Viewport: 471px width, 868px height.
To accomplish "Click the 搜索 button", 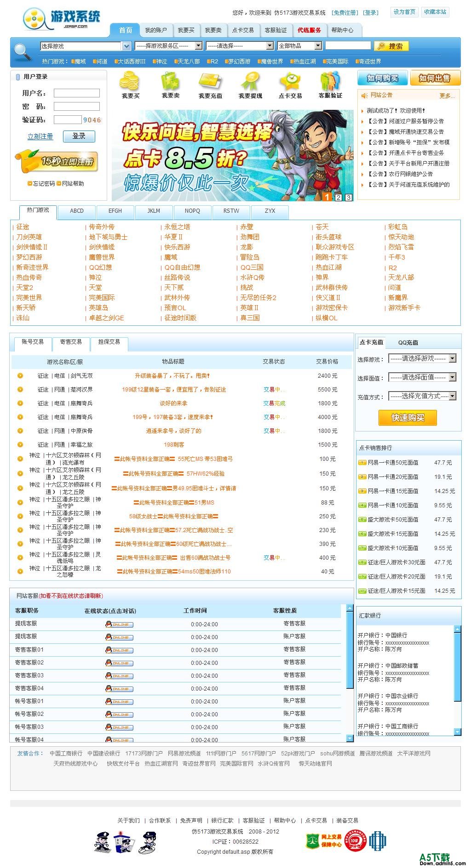I will coord(391,46).
